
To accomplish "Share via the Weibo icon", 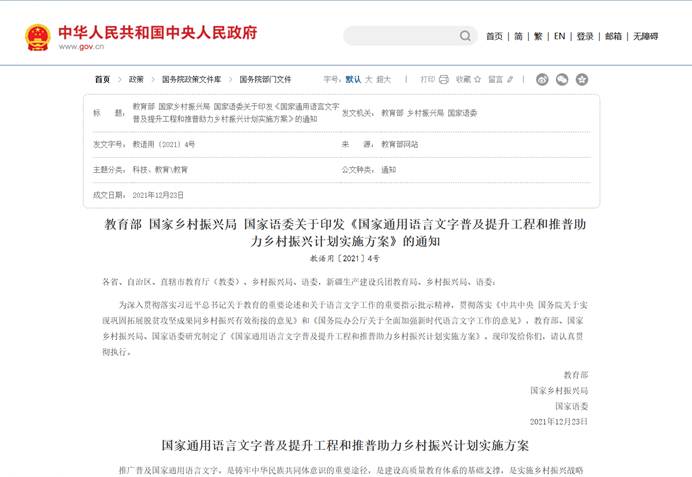I will (542, 79).
